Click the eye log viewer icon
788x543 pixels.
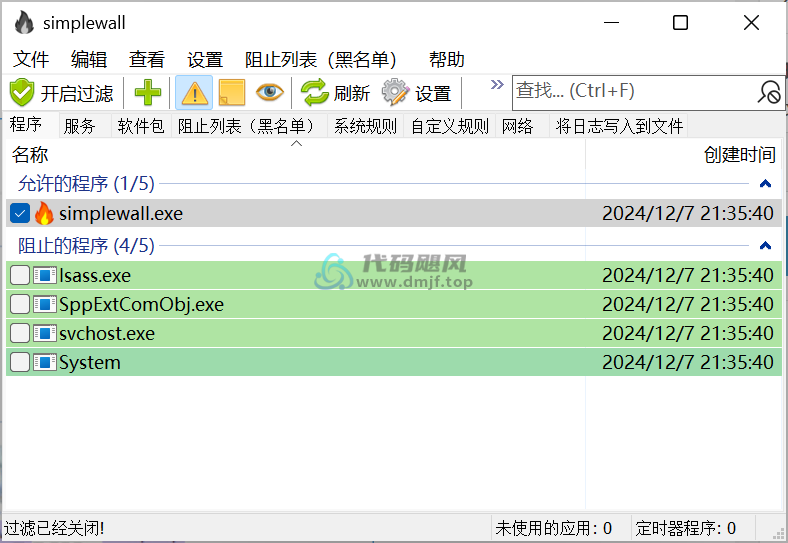click(x=269, y=92)
